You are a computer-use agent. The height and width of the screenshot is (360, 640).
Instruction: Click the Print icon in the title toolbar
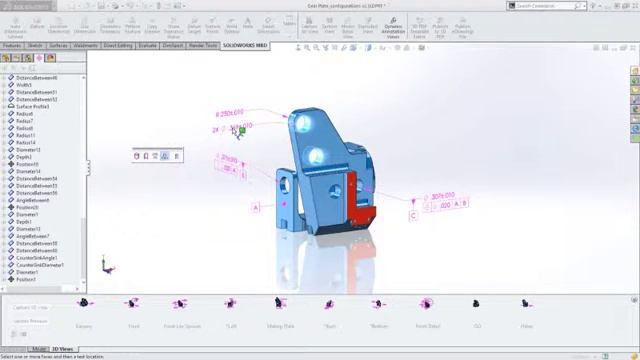tap(116, 6)
